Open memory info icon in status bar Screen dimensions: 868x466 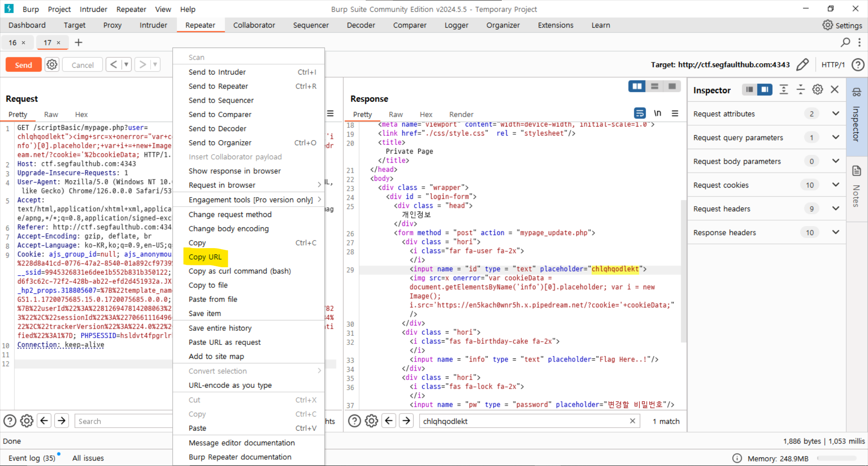[737, 458]
